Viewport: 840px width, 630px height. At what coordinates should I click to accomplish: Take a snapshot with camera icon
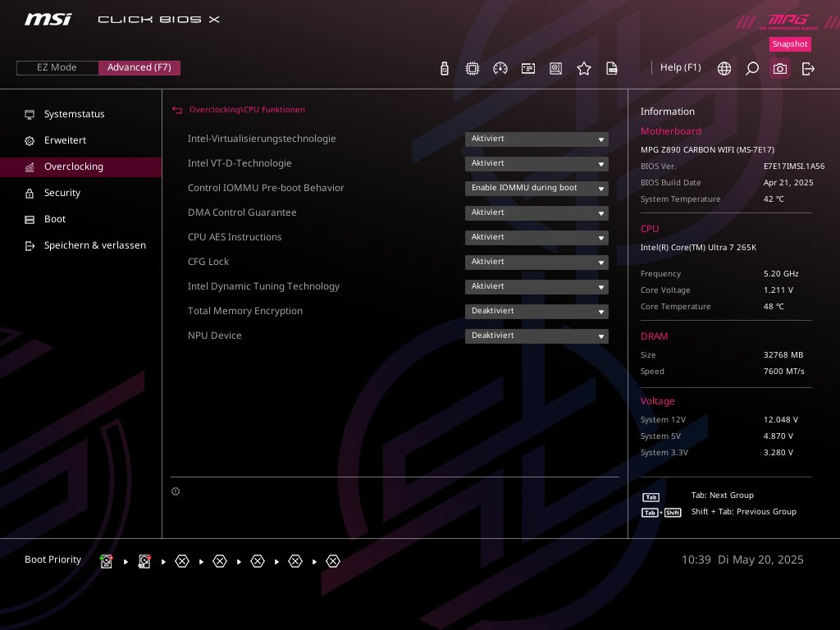click(780, 69)
